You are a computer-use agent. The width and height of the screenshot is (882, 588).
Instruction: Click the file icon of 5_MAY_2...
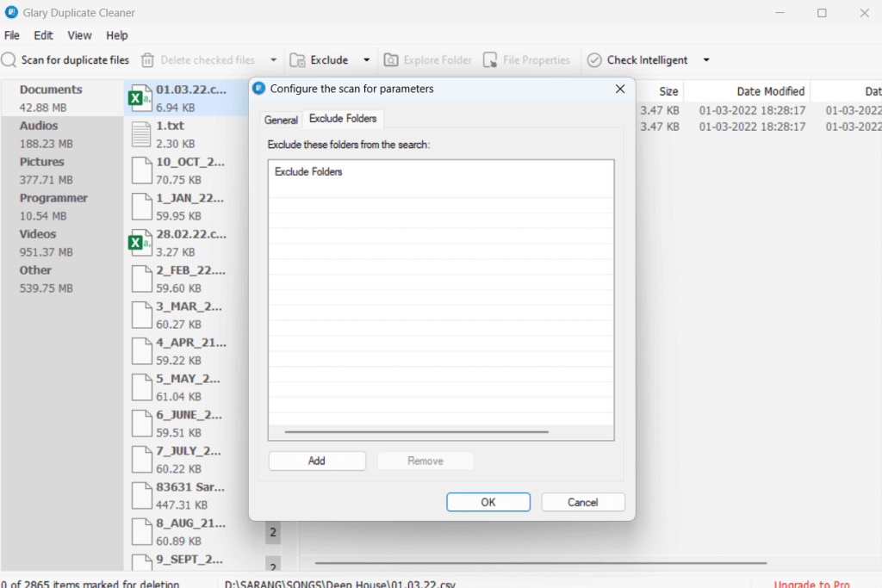coord(141,387)
